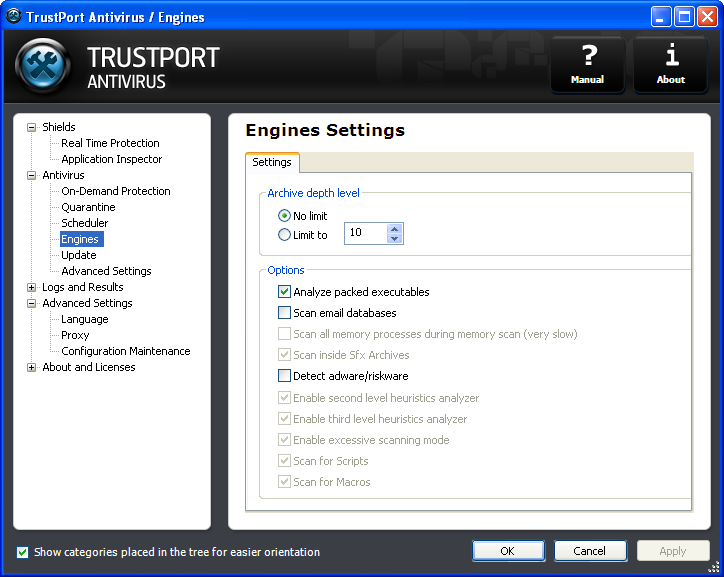Collapse the Advanced Settings root node
724x577 pixels.
pos(31,304)
